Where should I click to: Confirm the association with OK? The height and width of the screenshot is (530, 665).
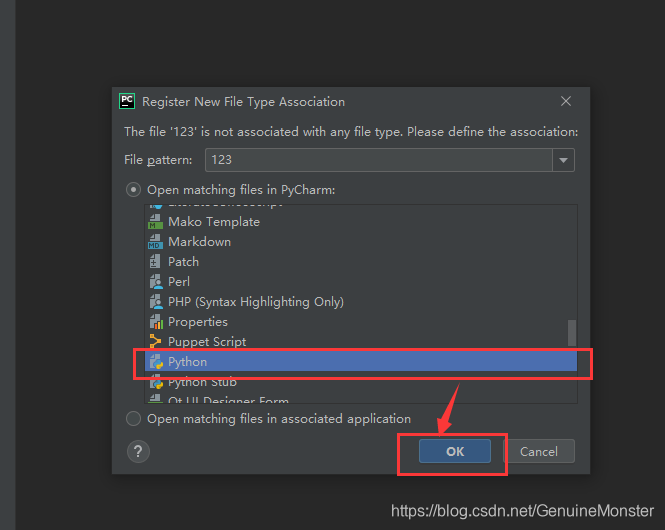point(455,451)
